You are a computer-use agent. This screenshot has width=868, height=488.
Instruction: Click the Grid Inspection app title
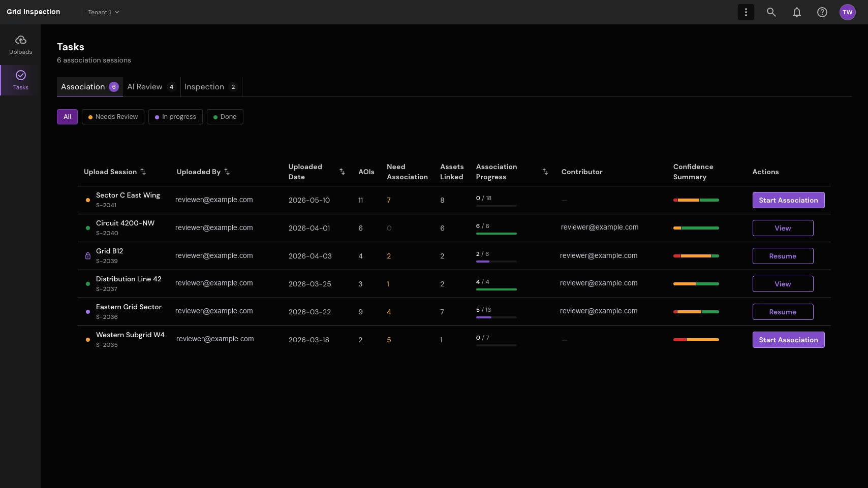click(x=34, y=12)
